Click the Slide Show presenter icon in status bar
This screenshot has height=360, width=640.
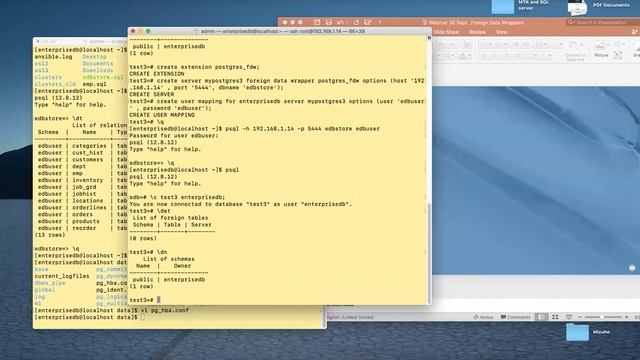(x=569, y=317)
